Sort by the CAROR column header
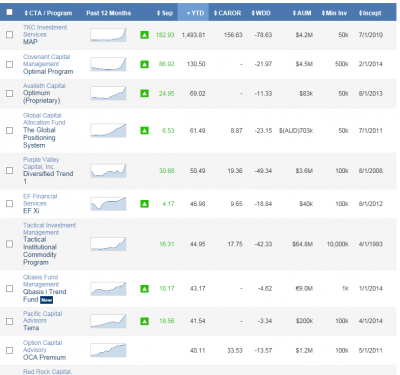Image resolution: width=400 pixels, height=375 pixels. tap(227, 13)
